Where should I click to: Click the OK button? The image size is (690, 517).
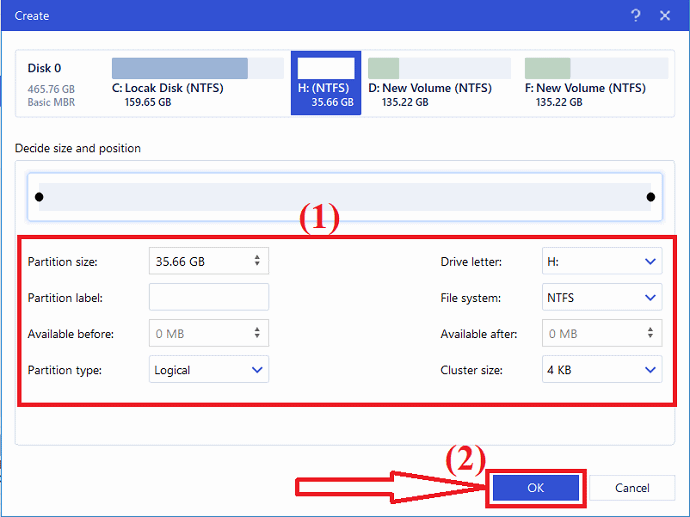[536, 488]
